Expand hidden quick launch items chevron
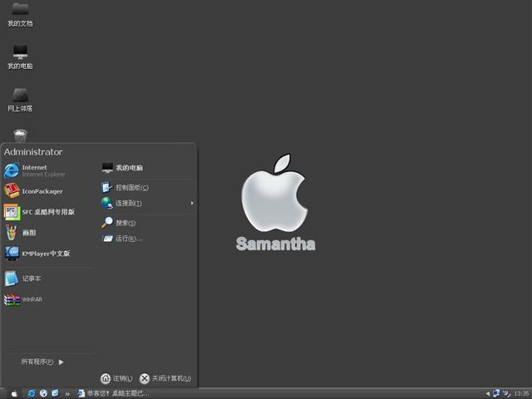This screenshot has height=399, width=532. click(67, 393)
